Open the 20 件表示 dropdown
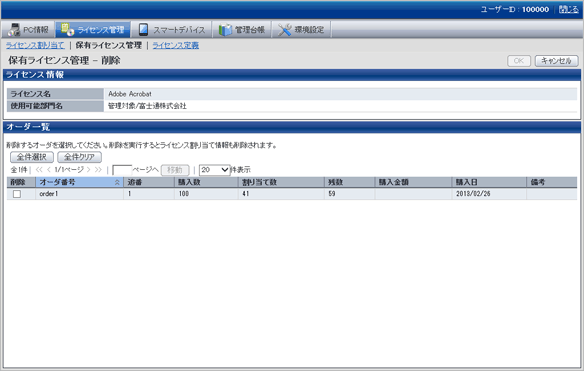 [x=215, y=170]
